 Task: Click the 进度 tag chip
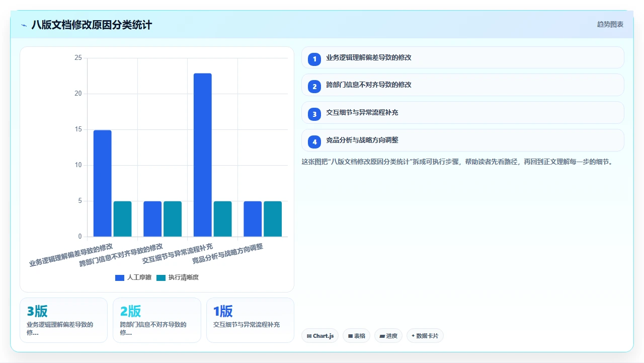(388, 336)
